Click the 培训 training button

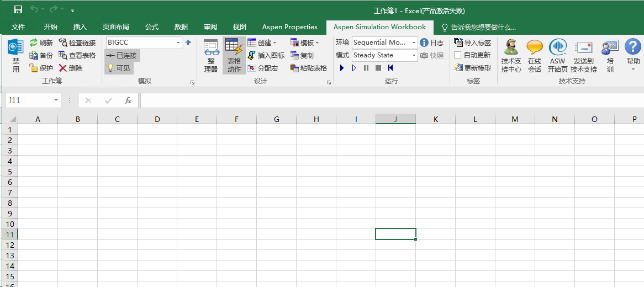point(610,56)
